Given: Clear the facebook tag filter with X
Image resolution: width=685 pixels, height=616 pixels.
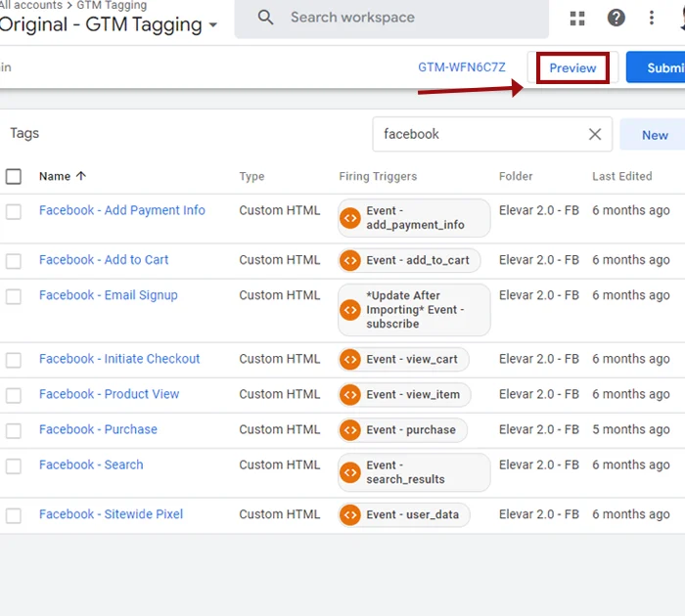Looking at the screenshot, I should (595, 134).
